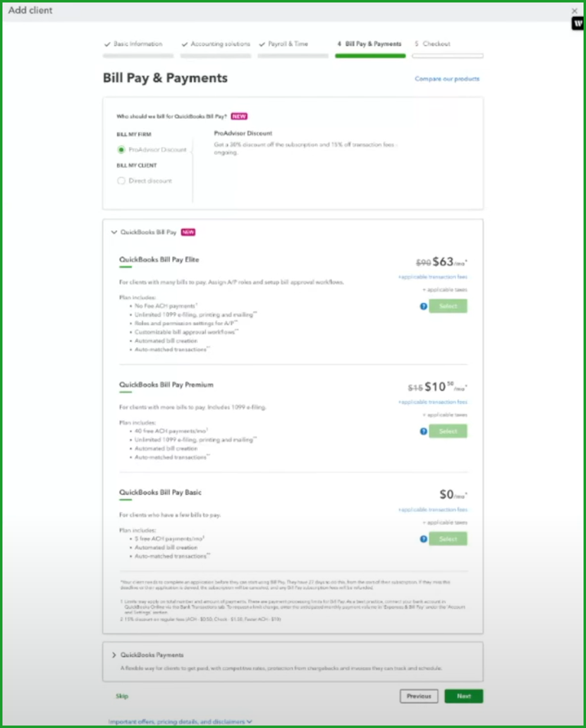Click the Skip link at the bottom

click(122, 696)
